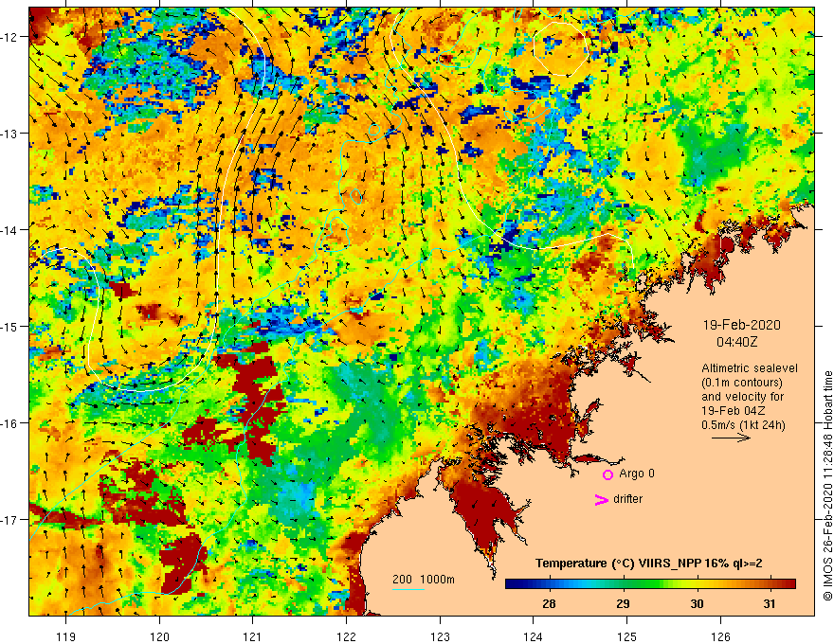834x644 pixels.
Task: Click longitude axis label '120'
Action: [159, 636]
